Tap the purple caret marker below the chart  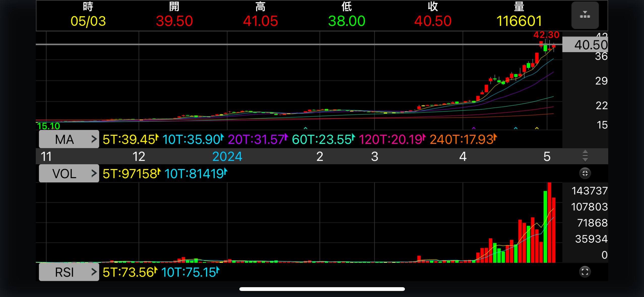(474, 128)
